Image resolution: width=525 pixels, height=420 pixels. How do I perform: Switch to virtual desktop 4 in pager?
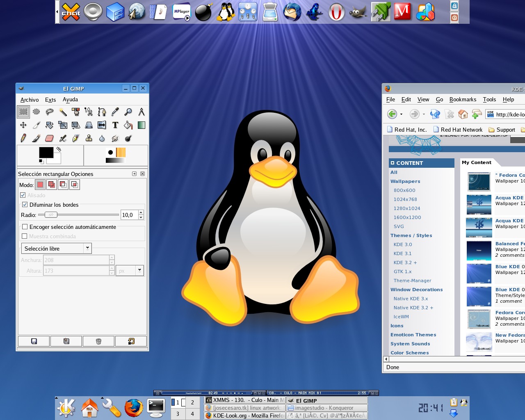tap(192, 414)
